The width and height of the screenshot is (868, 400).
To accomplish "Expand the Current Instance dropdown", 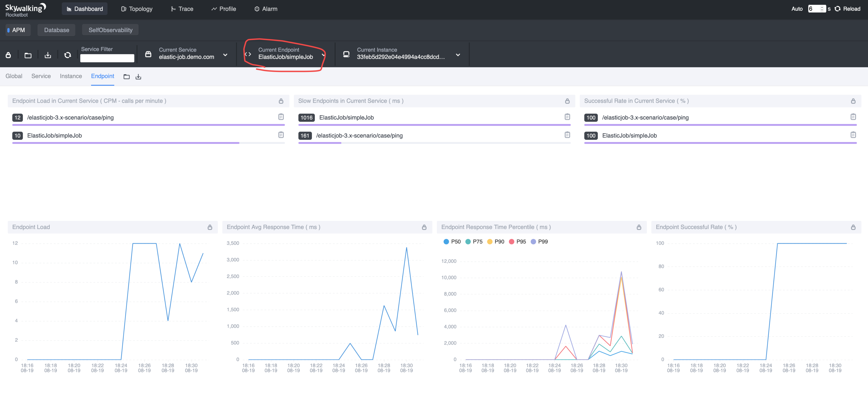I will click(x=458, y=55).
